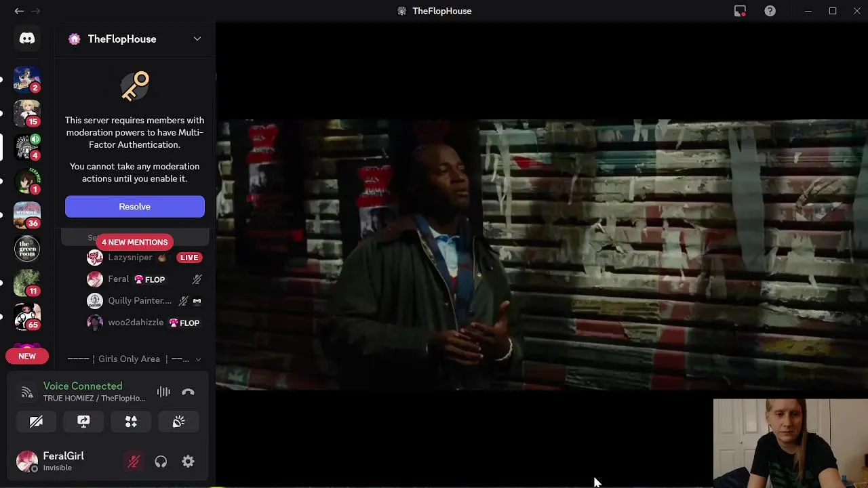Viewport: 868px width, 488px height.
Task: Jump to 4 new mentions
Action: pyautogui.click(x=134, y=242)
